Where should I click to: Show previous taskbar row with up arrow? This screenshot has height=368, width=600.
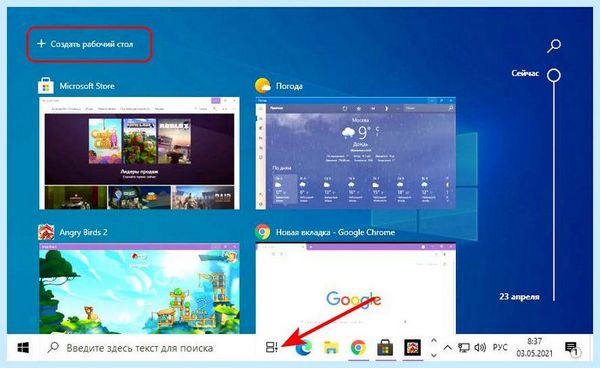click(434, 340)
